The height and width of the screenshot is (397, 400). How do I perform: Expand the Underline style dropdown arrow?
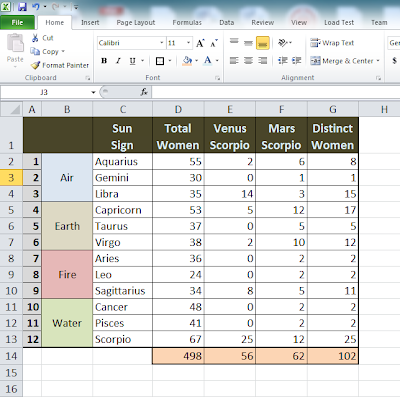click(142, 61)
